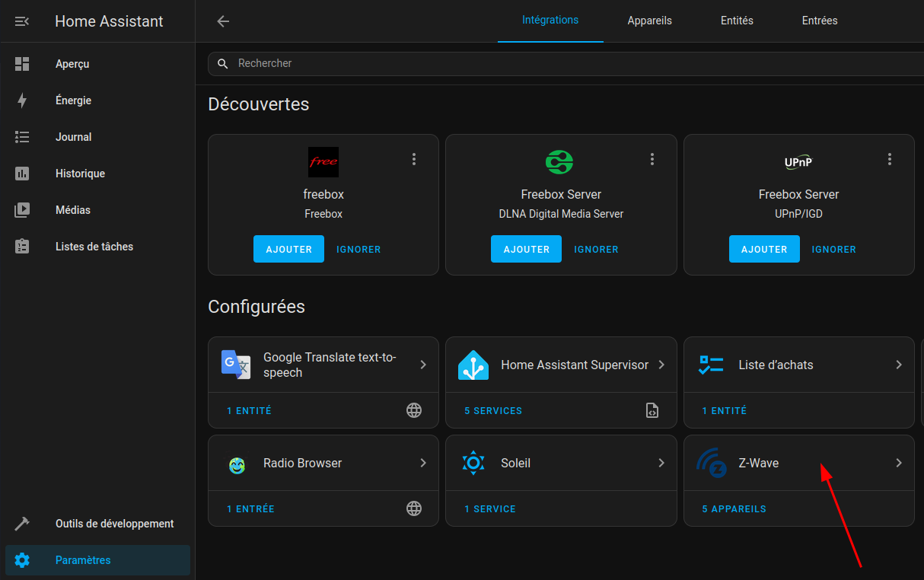Open the Énergie lightning bolt menu item

(x=22, y=100)
